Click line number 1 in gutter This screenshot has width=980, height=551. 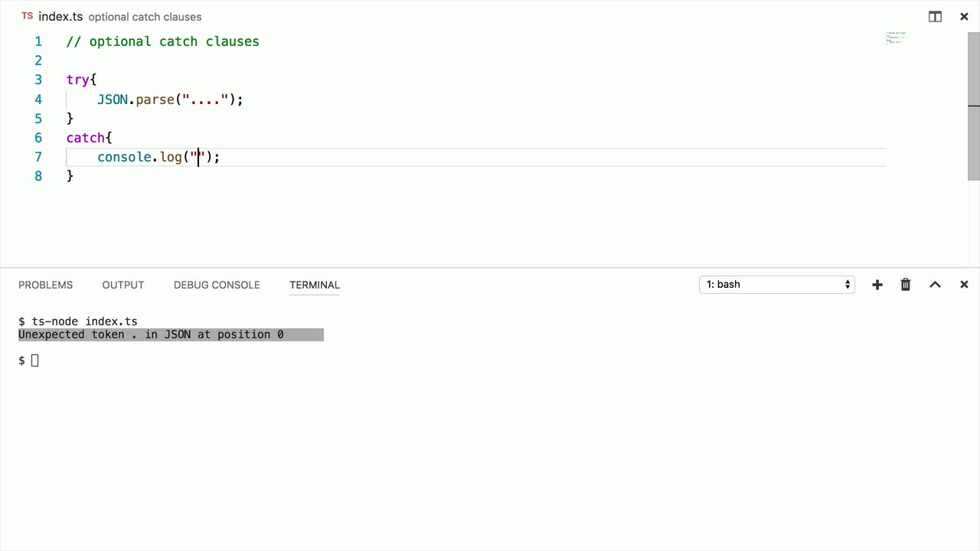(38, 41)
